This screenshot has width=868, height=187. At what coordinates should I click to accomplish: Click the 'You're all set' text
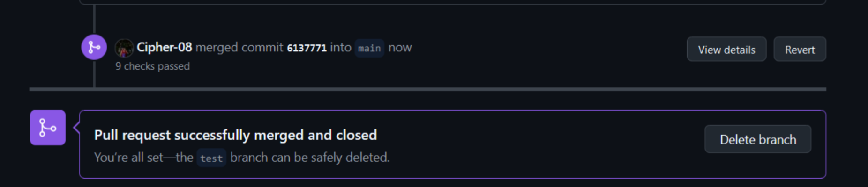(x=128, y=158)
